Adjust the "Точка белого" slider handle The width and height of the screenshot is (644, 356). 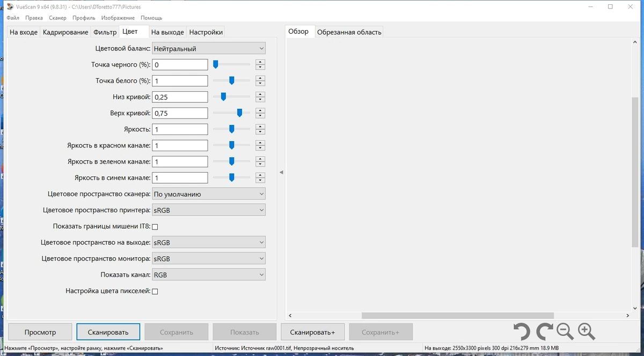(x=231, y=80)
